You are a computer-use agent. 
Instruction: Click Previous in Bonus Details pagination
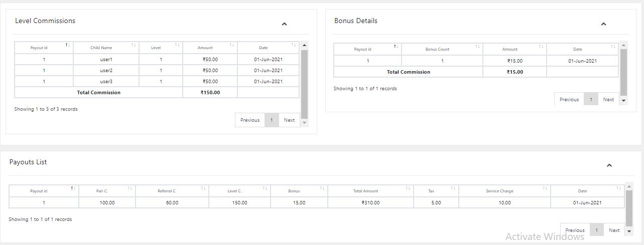[569, 99]
